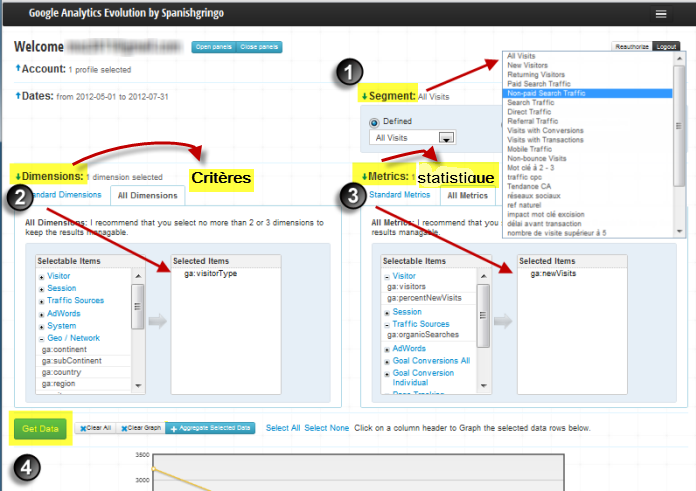This screenshot has width=696, height=491.
Task: Collapse the Dimensions section arrow
Action: (18, 177)
